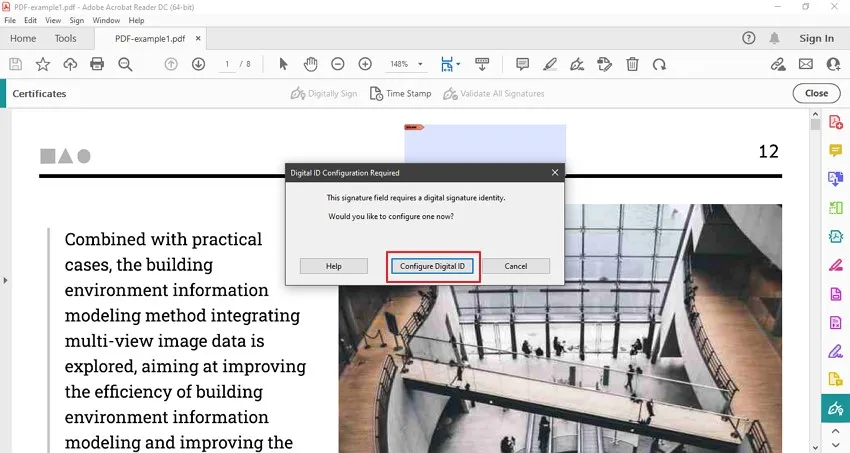Open the View menu
The image size is (850, 453).
53,20
